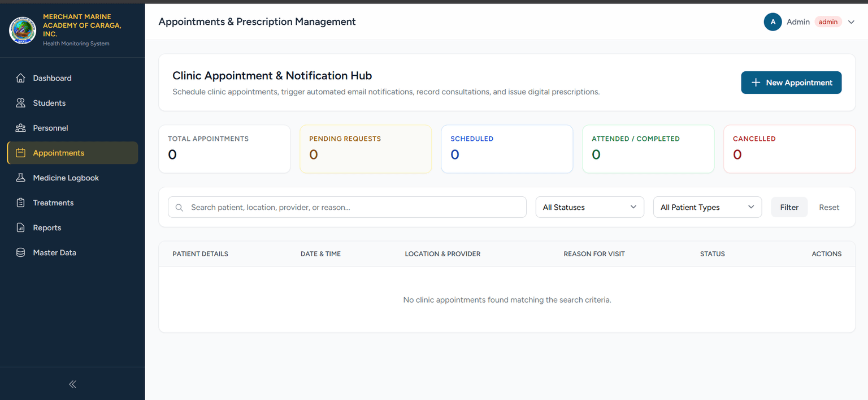Click the No clinic appointments found message
Viewport: 868px width, 400px height.
pos(507,300)
